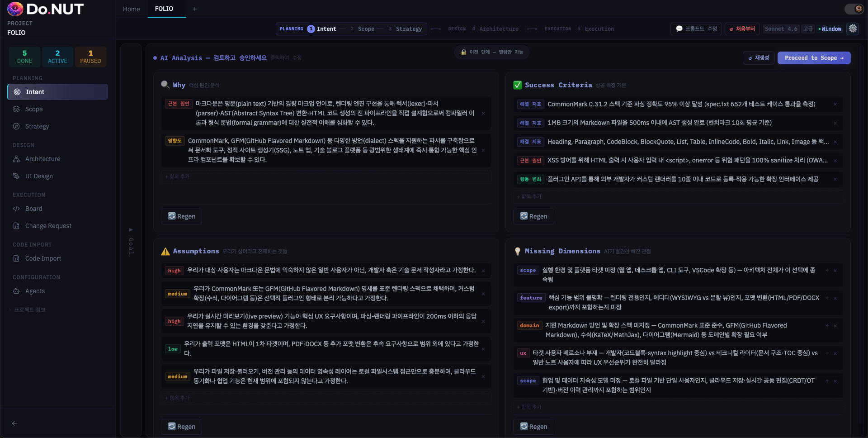Click the Do.NUT donut logo
868x438 pixels.
tap(15, 9)
